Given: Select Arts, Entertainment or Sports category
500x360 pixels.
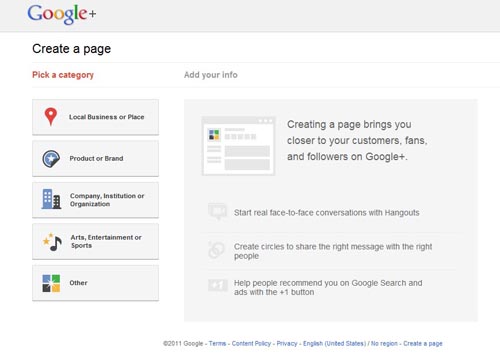Looking at the screenshot, I should [95, 241].
